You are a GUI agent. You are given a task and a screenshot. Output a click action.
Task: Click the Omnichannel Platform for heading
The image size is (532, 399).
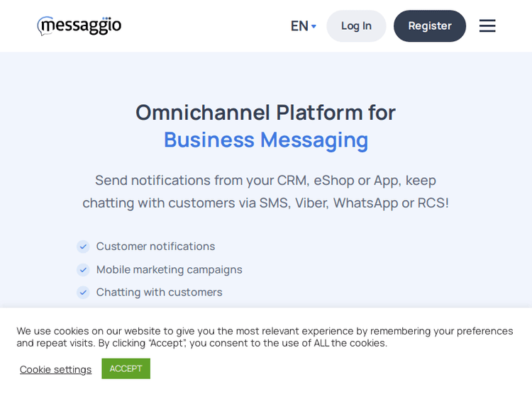pyautogui.click(x=265, y=112)
